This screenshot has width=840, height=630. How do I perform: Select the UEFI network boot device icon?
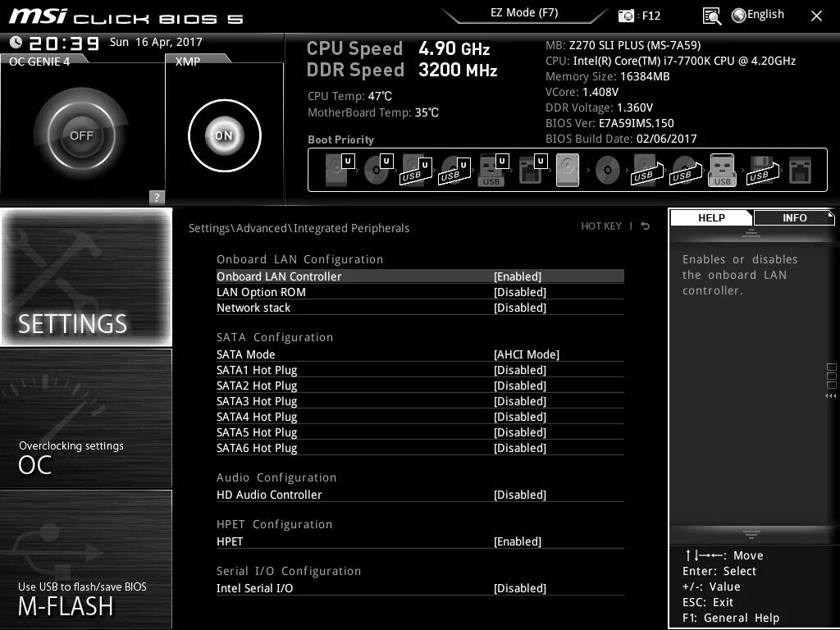[532, 170]
